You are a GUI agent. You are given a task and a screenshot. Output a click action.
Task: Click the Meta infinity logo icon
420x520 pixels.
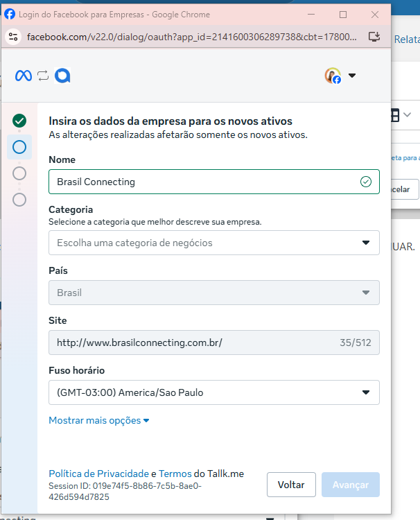(24, 76)
